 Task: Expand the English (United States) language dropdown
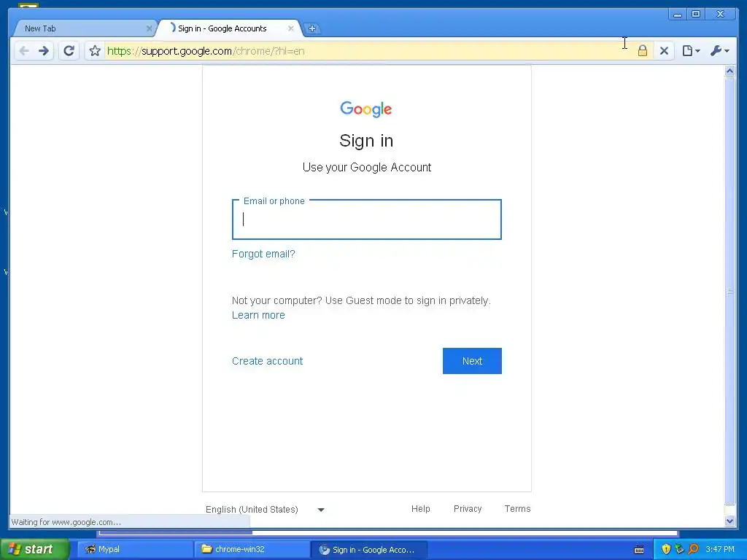click(265, 510)
